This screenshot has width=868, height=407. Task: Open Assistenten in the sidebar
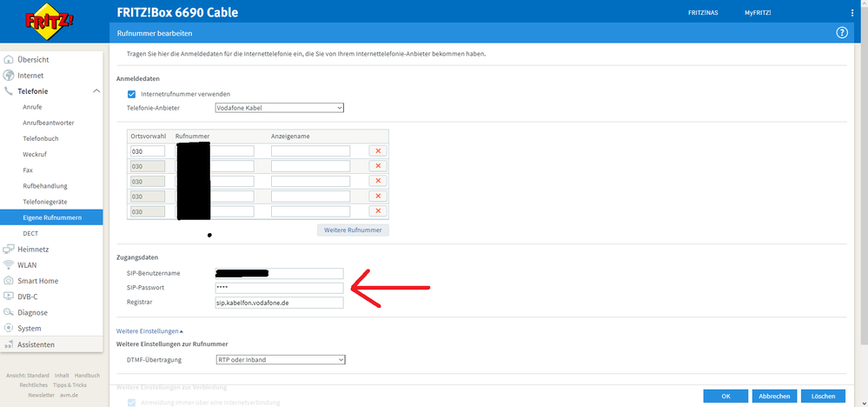(x=36, y=344)
